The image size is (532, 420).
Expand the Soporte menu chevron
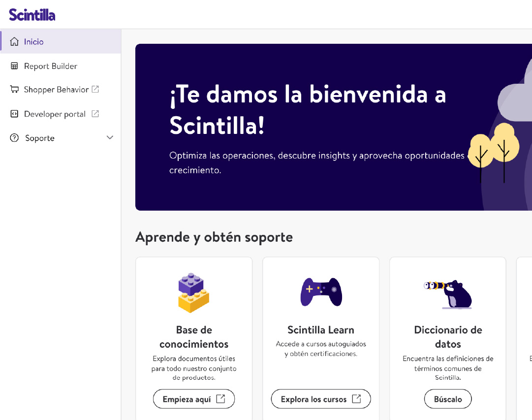pyautogui.click(x=110, y=138)
